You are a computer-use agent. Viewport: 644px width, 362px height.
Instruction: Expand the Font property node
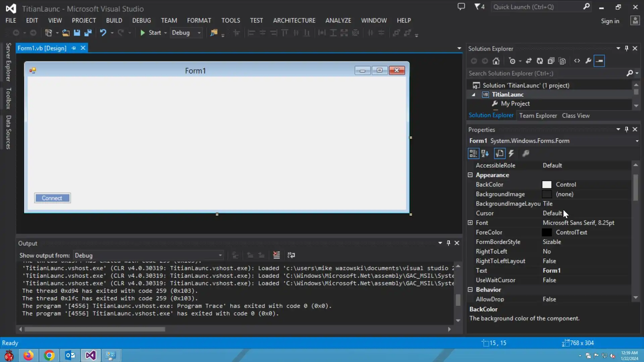pos(470,223)
